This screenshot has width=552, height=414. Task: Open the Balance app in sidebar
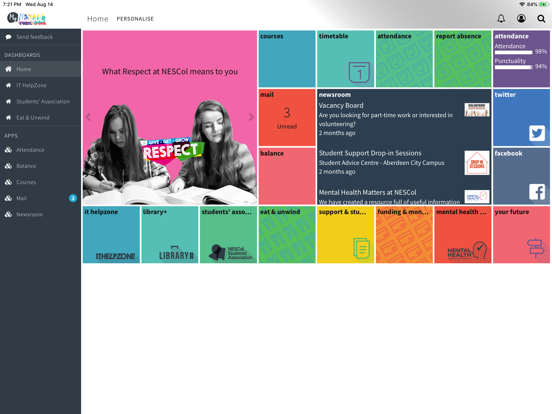pos(40,166)
